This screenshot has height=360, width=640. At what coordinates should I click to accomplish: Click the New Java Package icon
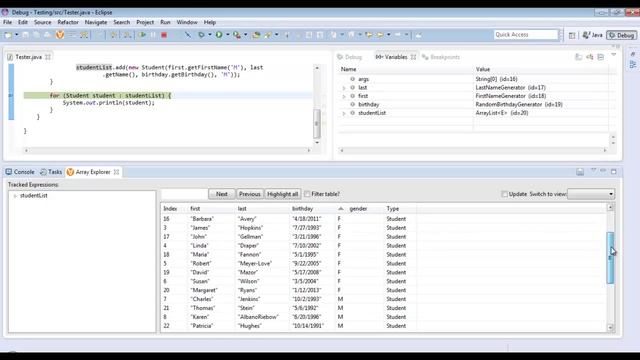coord(256,35)
